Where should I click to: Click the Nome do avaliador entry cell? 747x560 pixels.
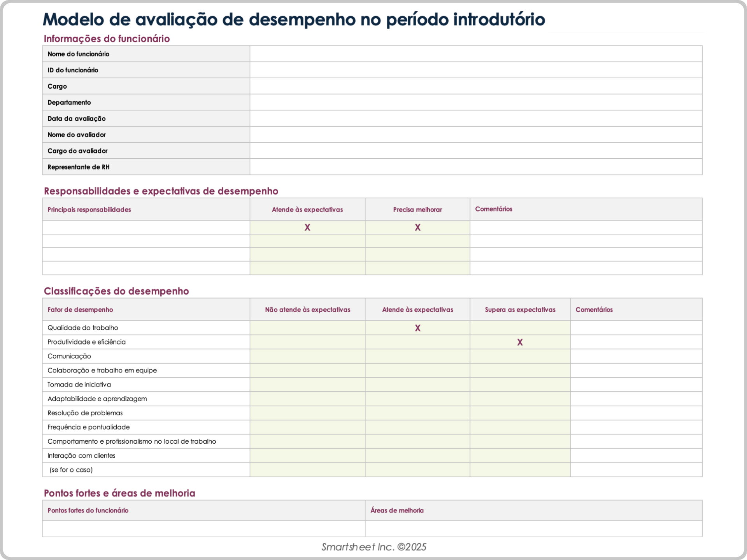pyautogui.click(x=475, y=135)
